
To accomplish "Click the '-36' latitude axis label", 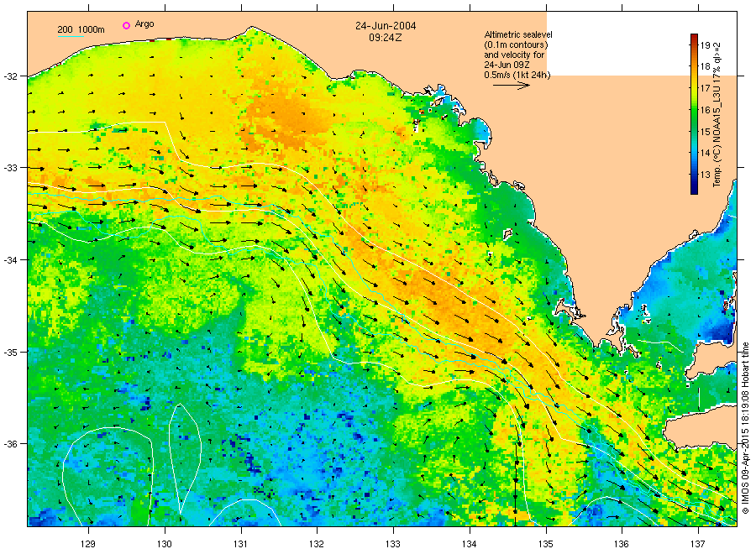I will pos(11,444).
